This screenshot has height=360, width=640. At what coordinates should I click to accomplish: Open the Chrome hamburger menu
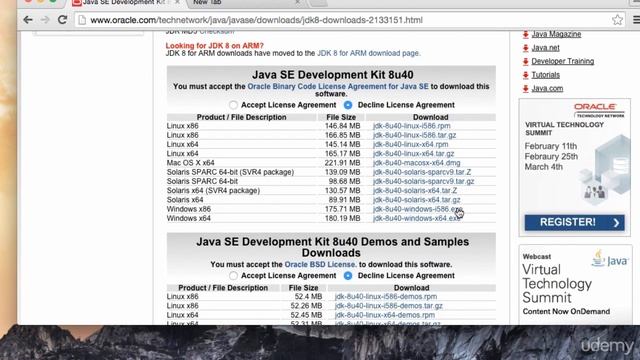click(x=636, y=20)
